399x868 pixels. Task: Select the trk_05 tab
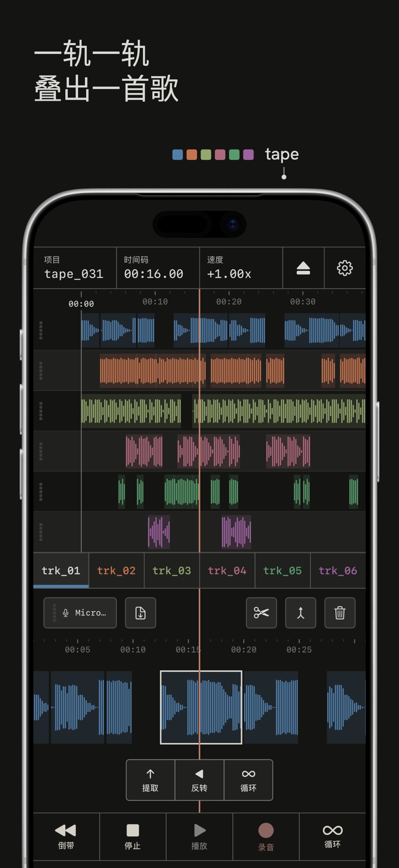(x=283, y=570)
